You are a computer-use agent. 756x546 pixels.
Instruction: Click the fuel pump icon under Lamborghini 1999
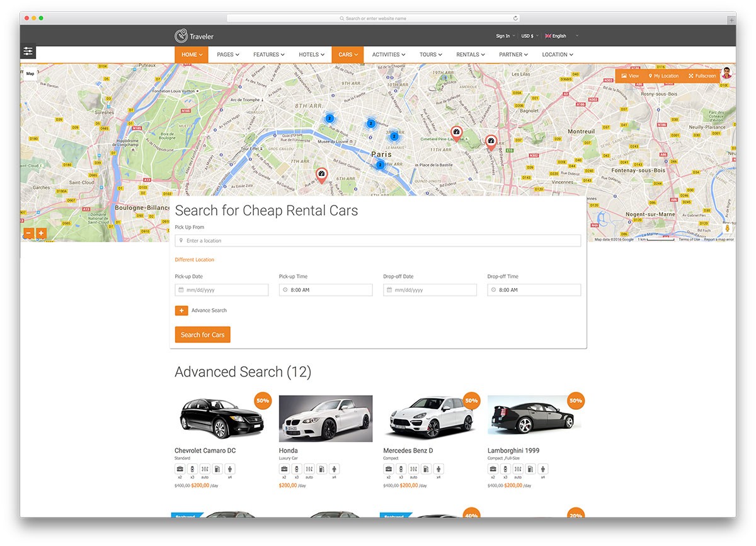tap(530, 469)
